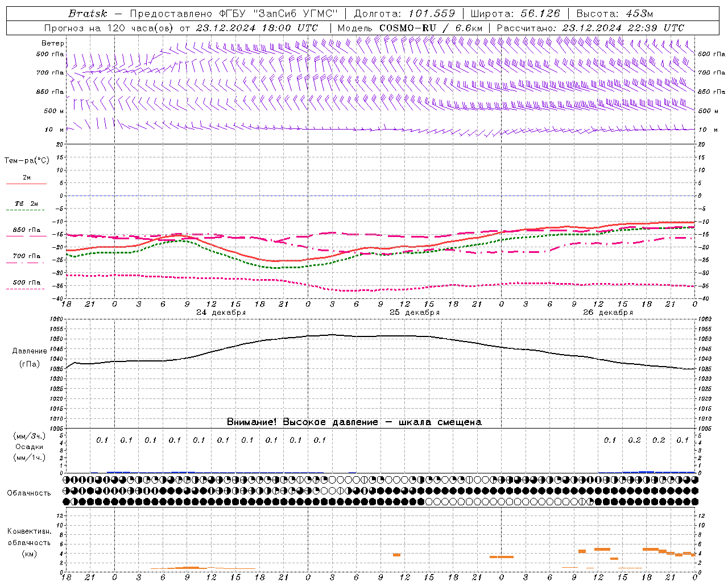This screenshot has height=582, width=728.
Task: Click the dotted pink line sample under 500 гПа legend
Action: [x=25, y=289]
